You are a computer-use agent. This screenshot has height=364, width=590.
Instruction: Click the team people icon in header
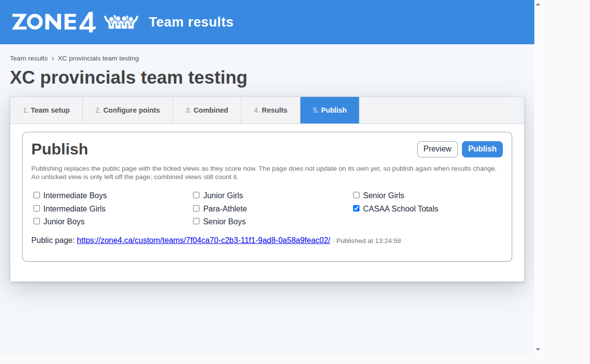[121, 22]
